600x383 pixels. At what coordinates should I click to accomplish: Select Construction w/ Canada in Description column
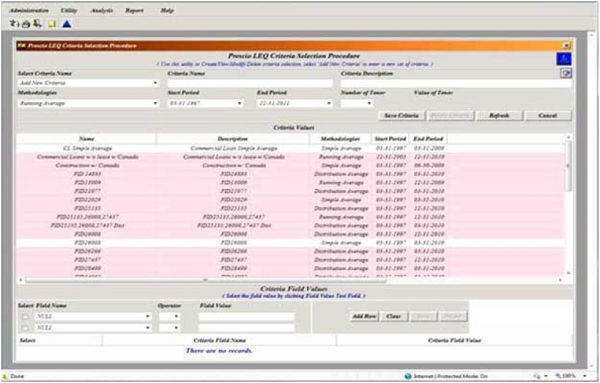[x=234, y=165]
